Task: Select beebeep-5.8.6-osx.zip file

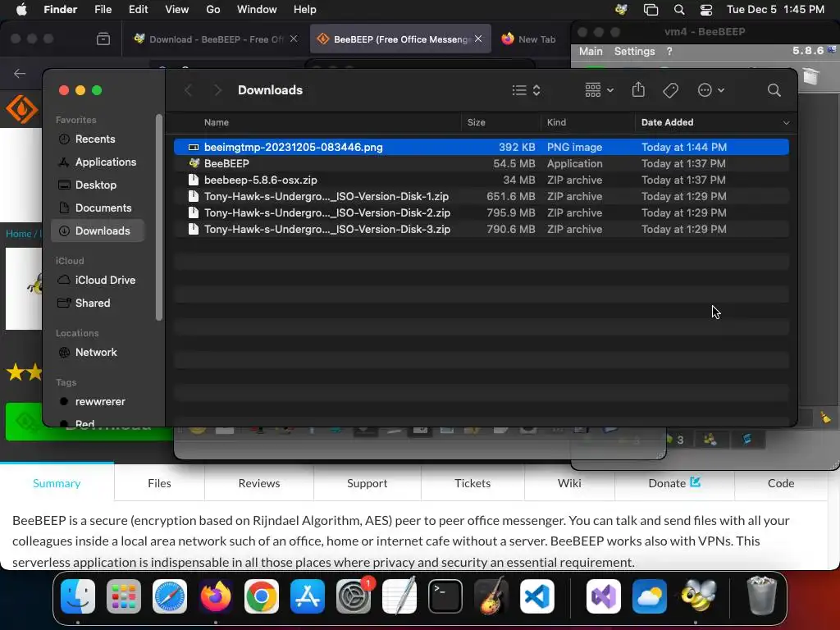Action: click(x=481, y=180)
